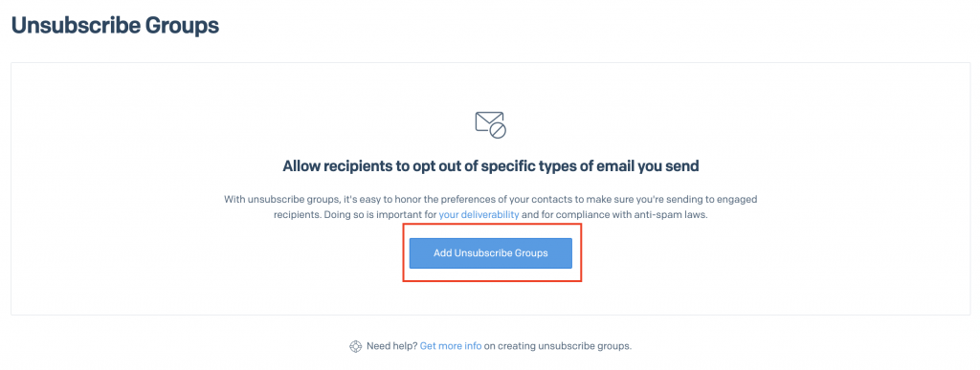Click the 'Allow recipients to opt out' headline
This screenshot has width=980, height=370.
pyautogui.click(x=491, y=166)
